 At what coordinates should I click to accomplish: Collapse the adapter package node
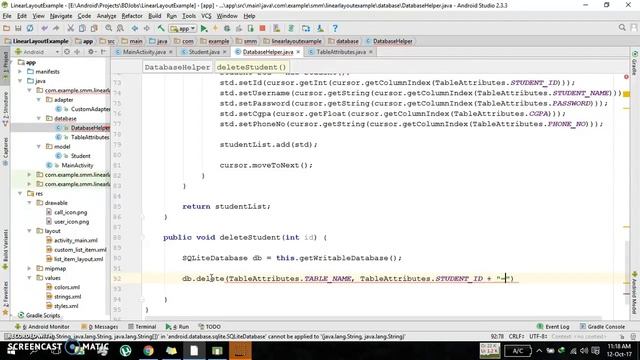(39, 100)
